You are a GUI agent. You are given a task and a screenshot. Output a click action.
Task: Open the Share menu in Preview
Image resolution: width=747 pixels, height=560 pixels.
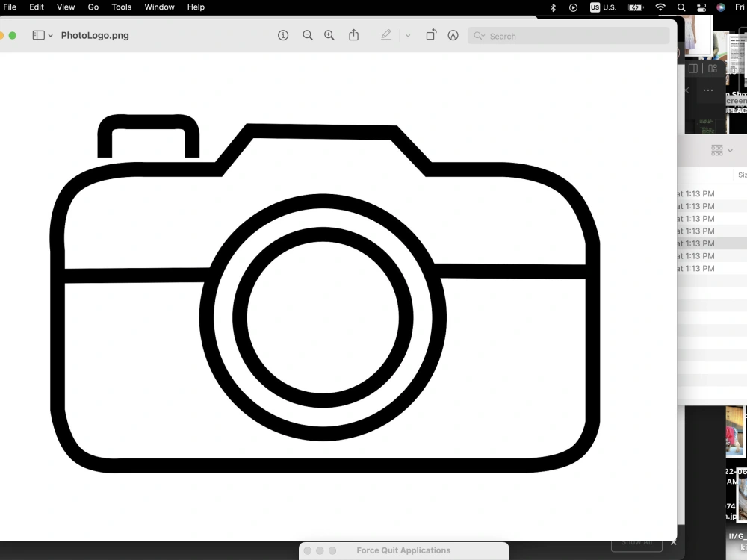coord(353,35)
